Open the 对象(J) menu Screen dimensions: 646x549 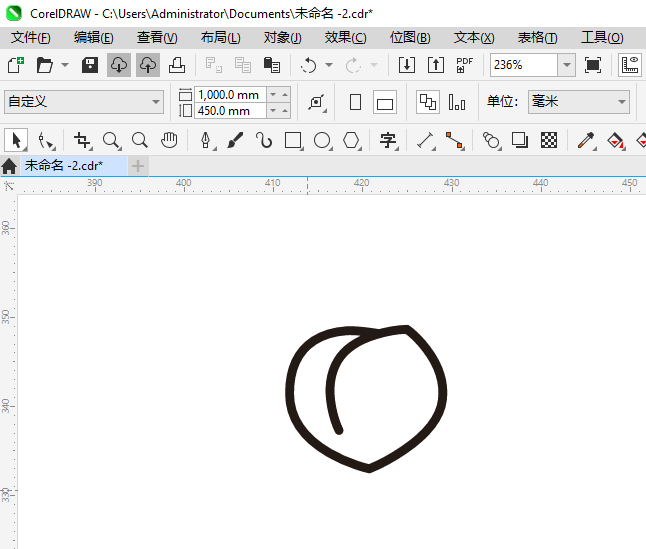click(x=283, y=37)
